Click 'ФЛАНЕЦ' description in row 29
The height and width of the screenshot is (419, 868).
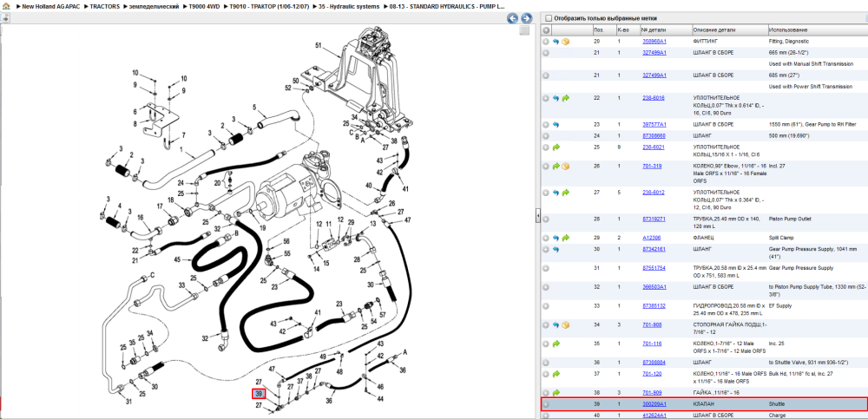(x=703, y=238)
